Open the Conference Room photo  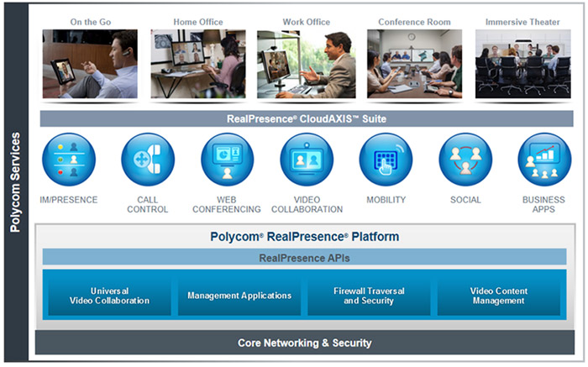[x=413, y=65]
